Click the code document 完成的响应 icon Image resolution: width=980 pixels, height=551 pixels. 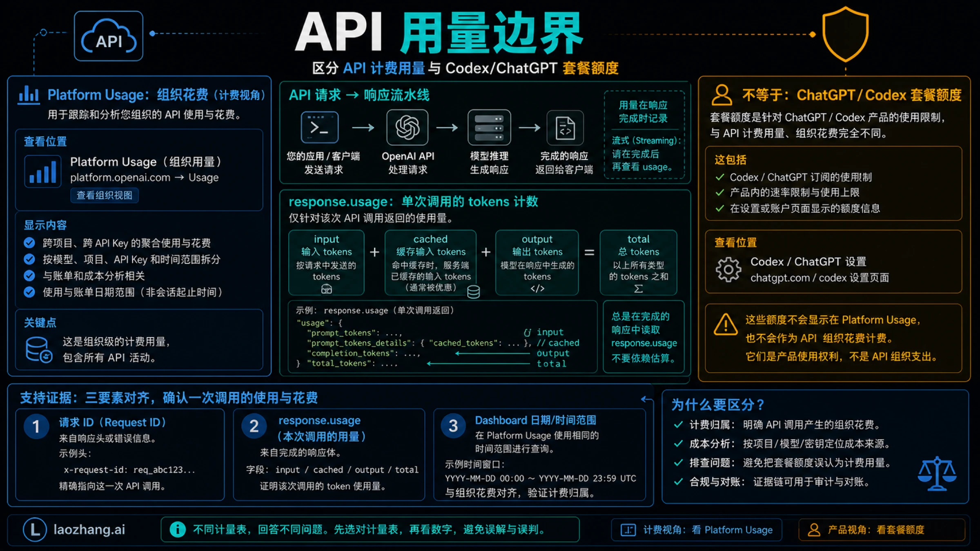(x=565, y=128)
